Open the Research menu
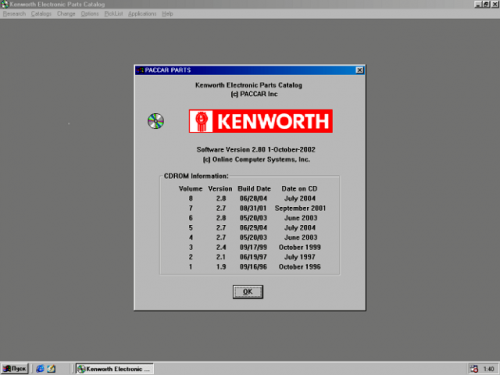Viewport: 500px width, 375px height. tap(14, 14)
